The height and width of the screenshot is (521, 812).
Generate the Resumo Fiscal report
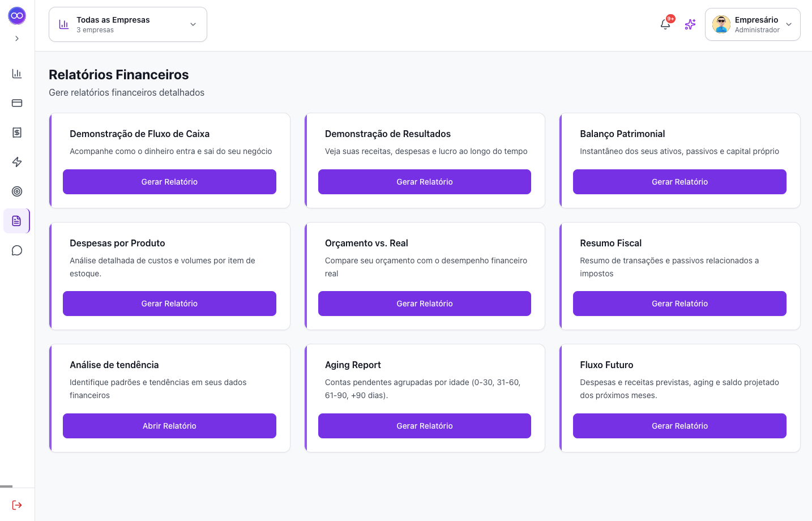(679, 304)
